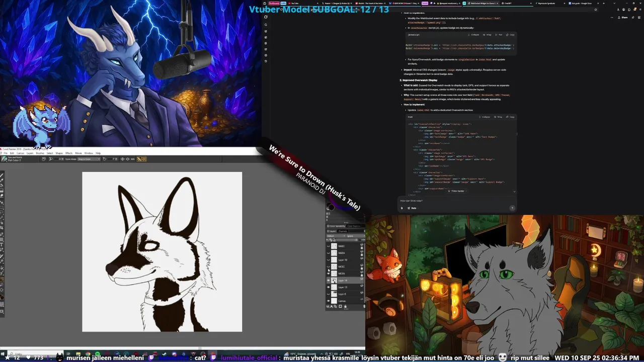Click the rotate page icon in property bar
The image size is (644, 362).
(x=105, y=159)
